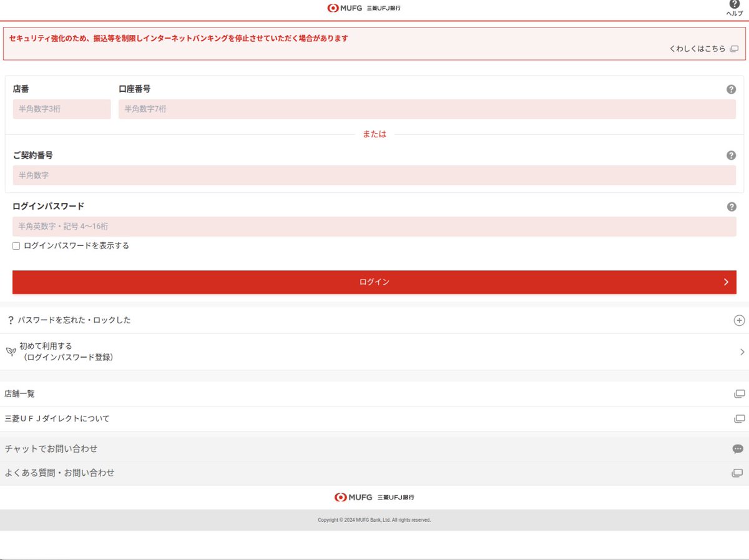Click chat bubble icon on チャットでお問い合わせ row
Image resolution: width=749 pixels, height=560 pixels.
coord(738,449)
